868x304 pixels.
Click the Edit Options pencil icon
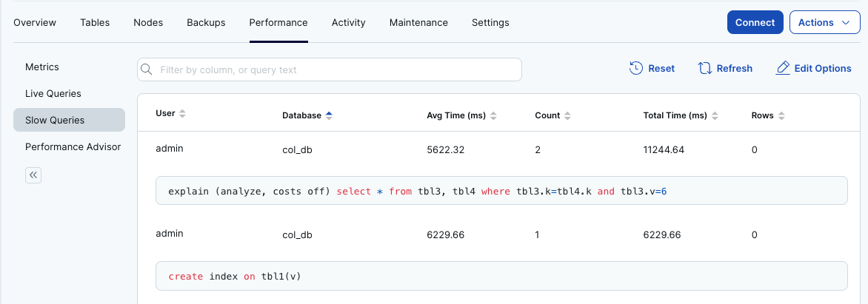tap(783, 68)
